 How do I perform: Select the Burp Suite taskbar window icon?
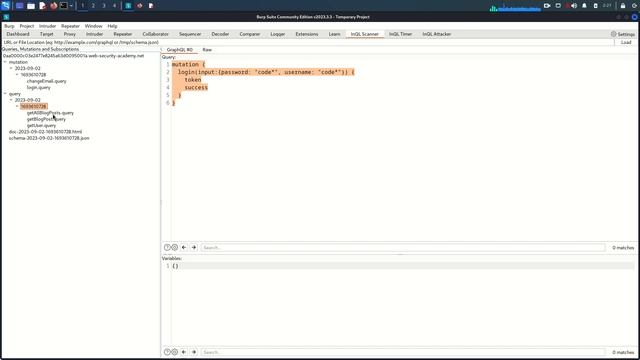(x=128, y=6)
